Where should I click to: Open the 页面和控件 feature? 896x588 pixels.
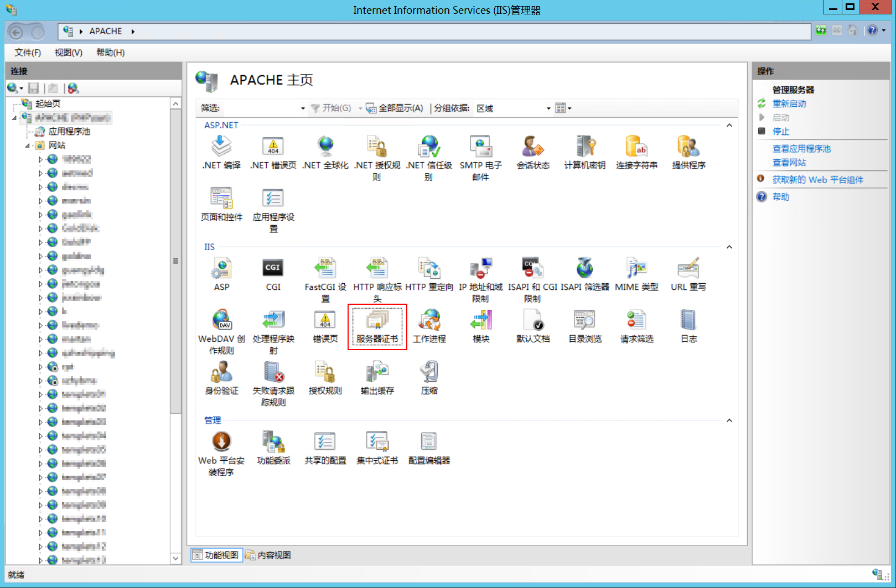[x=221, y=205]
